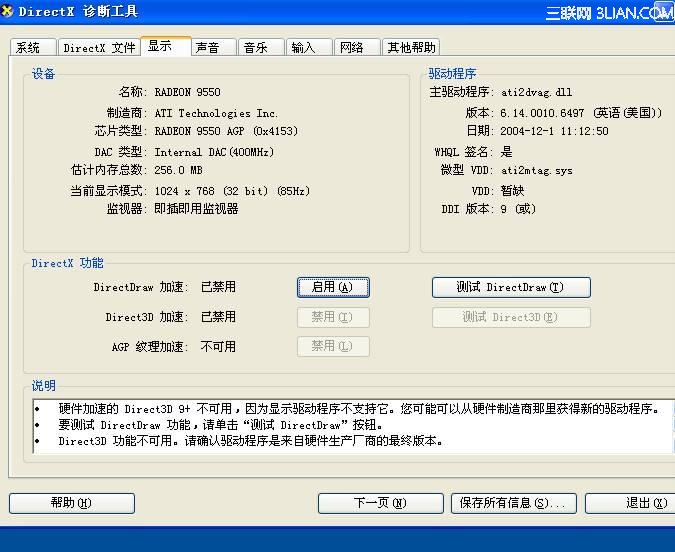Image resolution: width=675 pixels, height=552 pixels.
Task: Click WHQL 签名 value 是
Action: [x=506, y=152]
